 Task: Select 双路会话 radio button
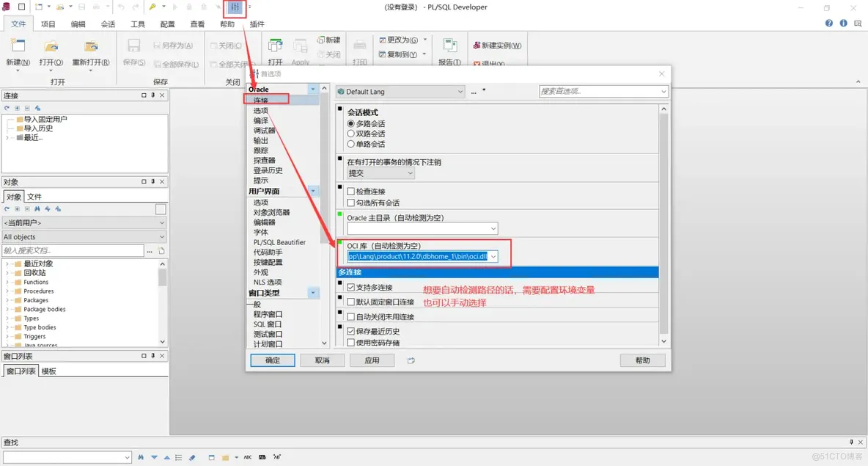[350, 134]
